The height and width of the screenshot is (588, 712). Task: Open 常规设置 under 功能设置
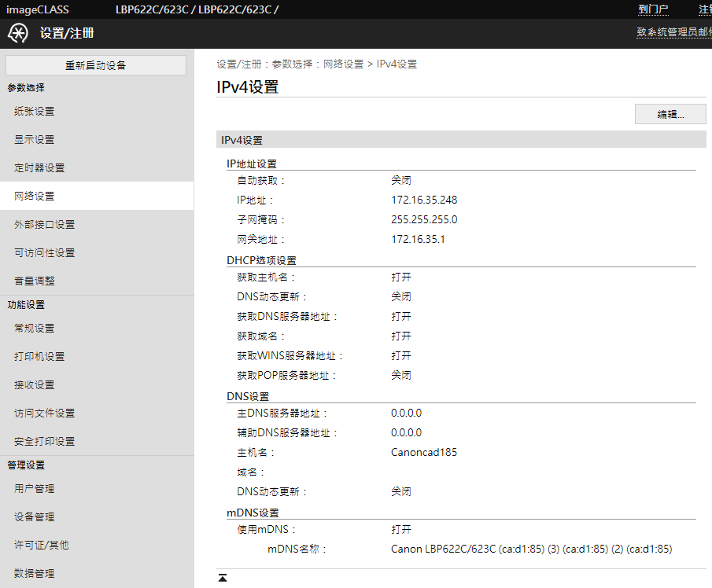click(97, 328)
